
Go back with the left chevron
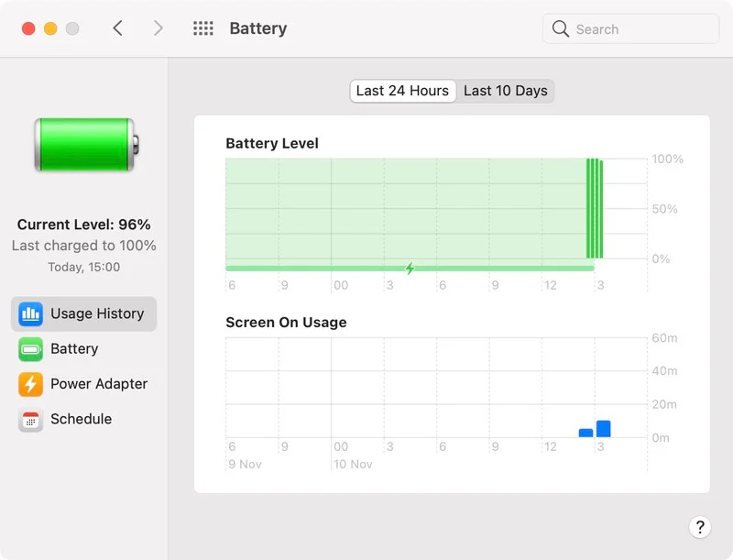pos(117,28)
